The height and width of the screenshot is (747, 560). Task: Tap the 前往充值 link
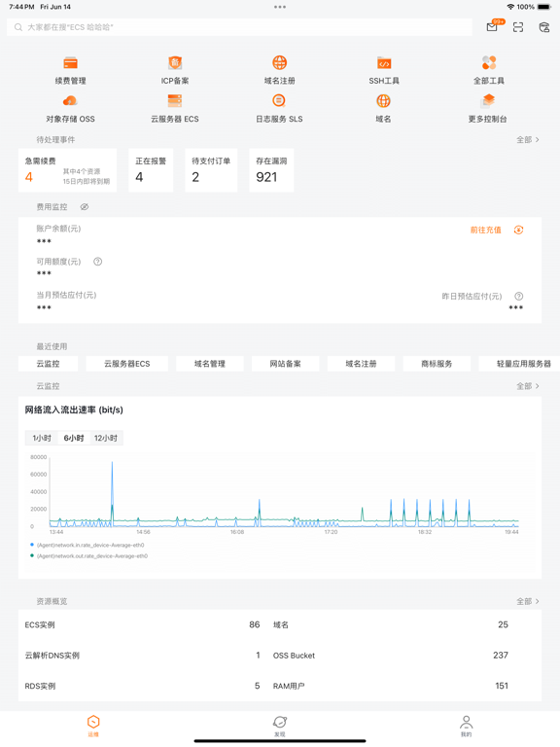click(486, 231)
